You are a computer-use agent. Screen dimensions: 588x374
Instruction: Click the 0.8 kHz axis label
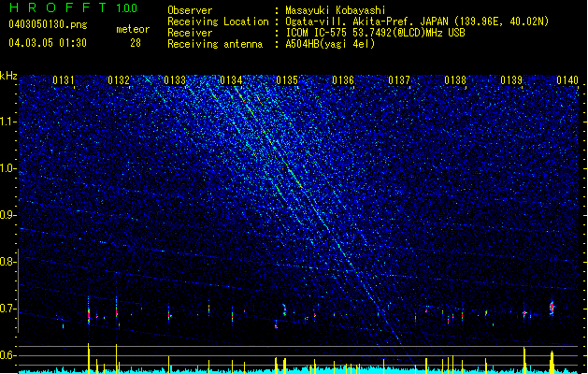tap(8, 262)
